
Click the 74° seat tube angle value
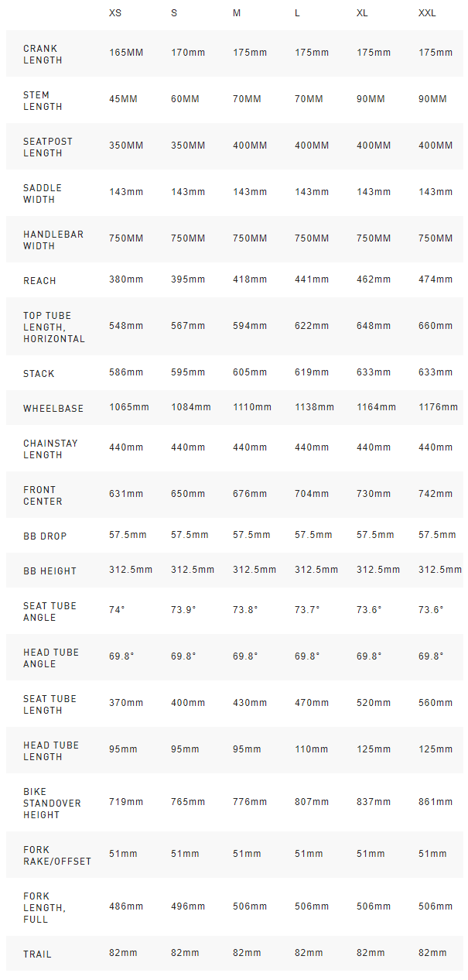117,610
